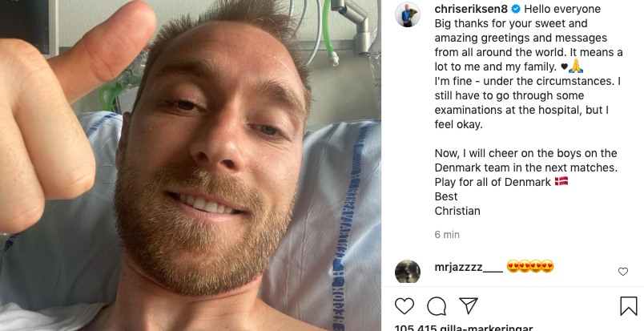Click the blue verified badge next to chriseriksen8
The width and height of the screenshot is (644, 331).
click(x=516, y=9)
